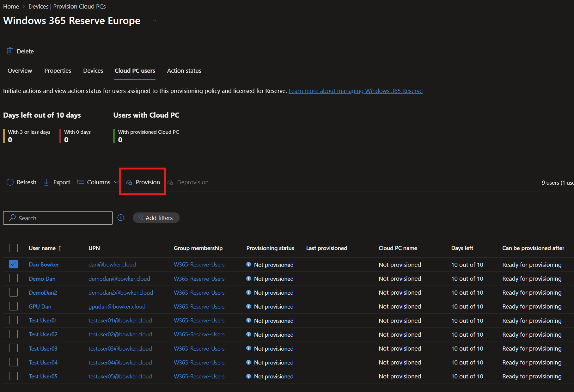Click the sort arrow next to User name
Viewport: 574px width, 392px height.
[60, 248]
